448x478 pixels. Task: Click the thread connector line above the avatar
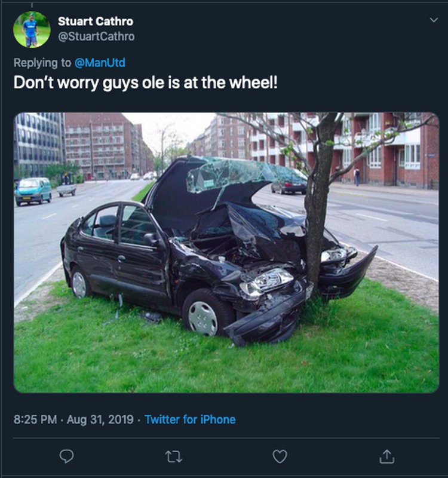click(32, 5)
